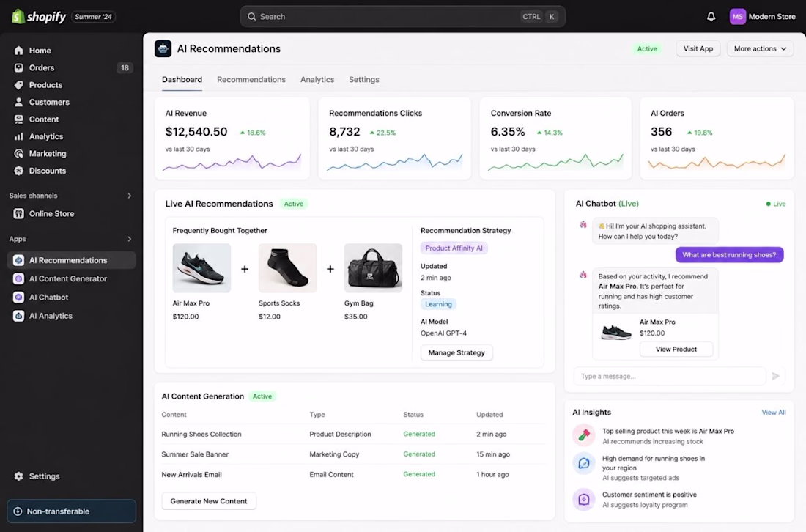
Task: Open the Analytics tab
Action: (317, 80)
